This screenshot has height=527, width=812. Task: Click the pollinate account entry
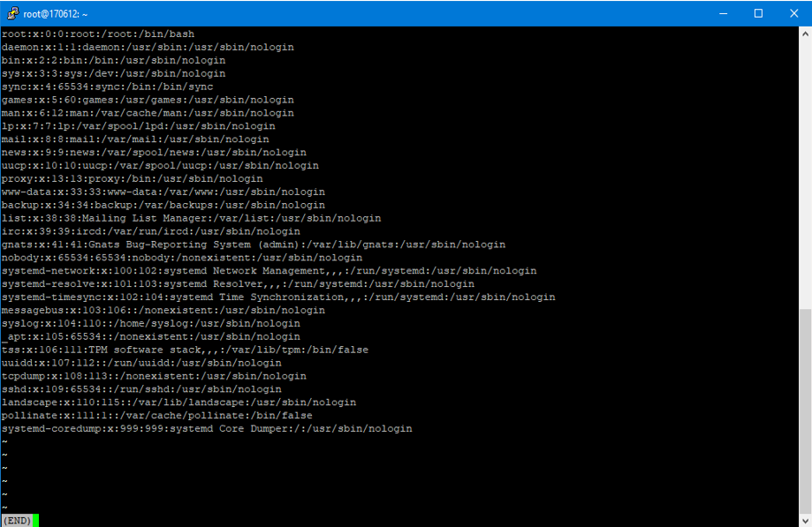pyautogui.click(x=156, y=415)
